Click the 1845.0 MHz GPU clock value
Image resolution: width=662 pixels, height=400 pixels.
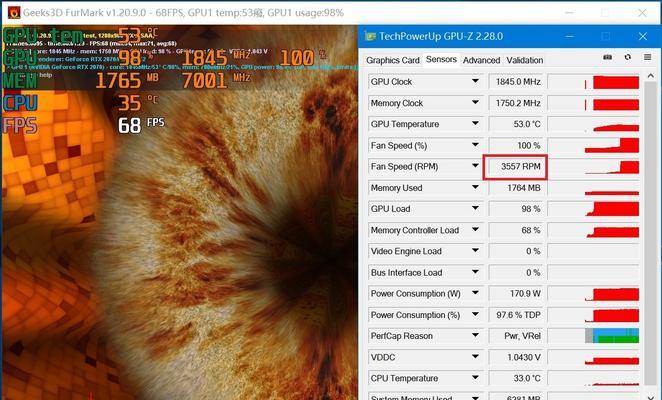coord(516,82)
